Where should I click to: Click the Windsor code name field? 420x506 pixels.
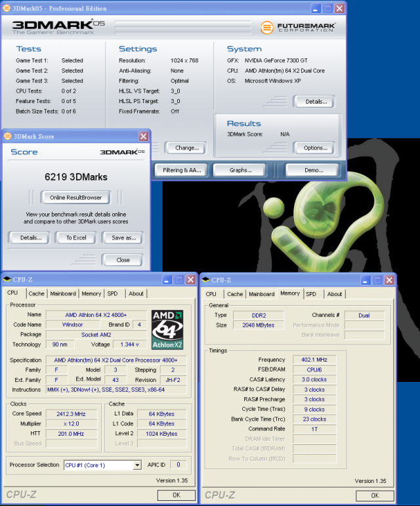coord(72,325)
